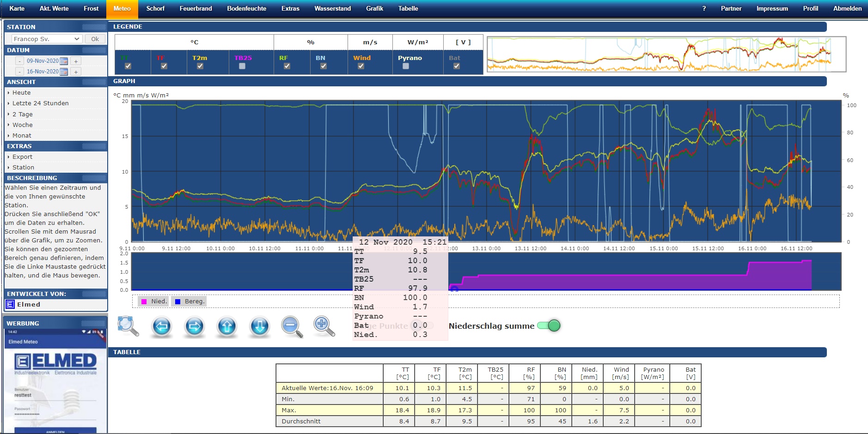Pan graph left with arrow icon
Screen dimensions: 868x434
161,326
